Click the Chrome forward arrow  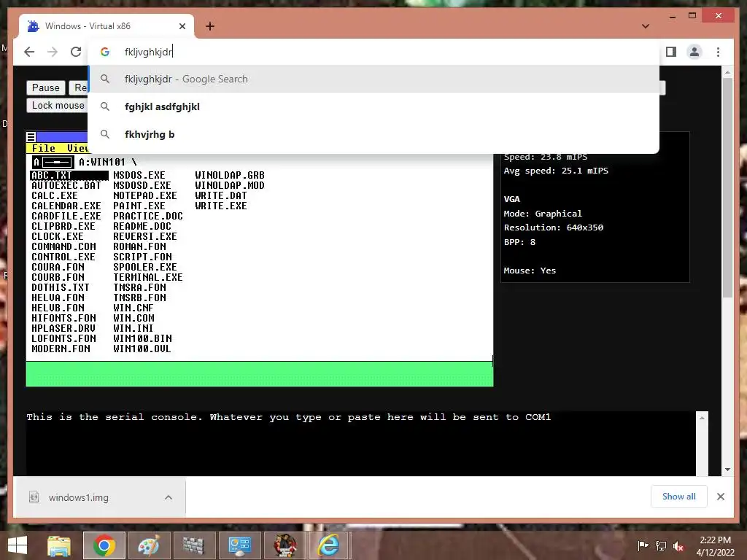(x=53, y=52)
